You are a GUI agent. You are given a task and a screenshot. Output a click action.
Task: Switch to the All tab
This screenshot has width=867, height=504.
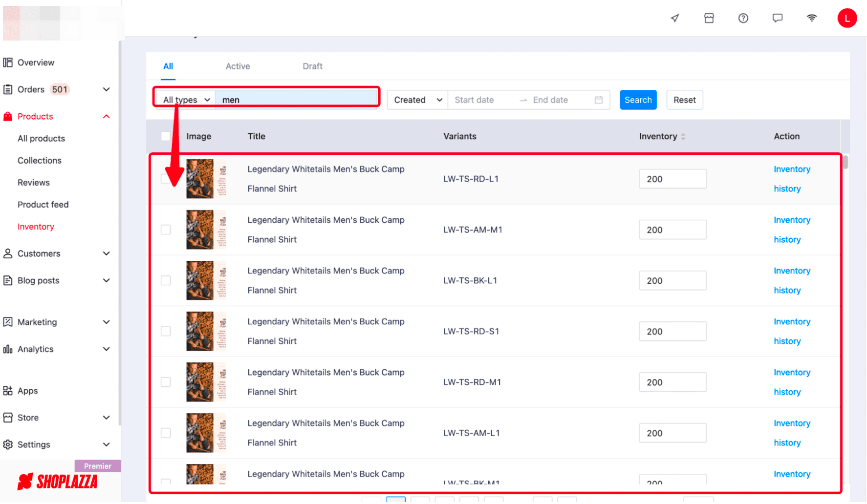tap(168, 66)
